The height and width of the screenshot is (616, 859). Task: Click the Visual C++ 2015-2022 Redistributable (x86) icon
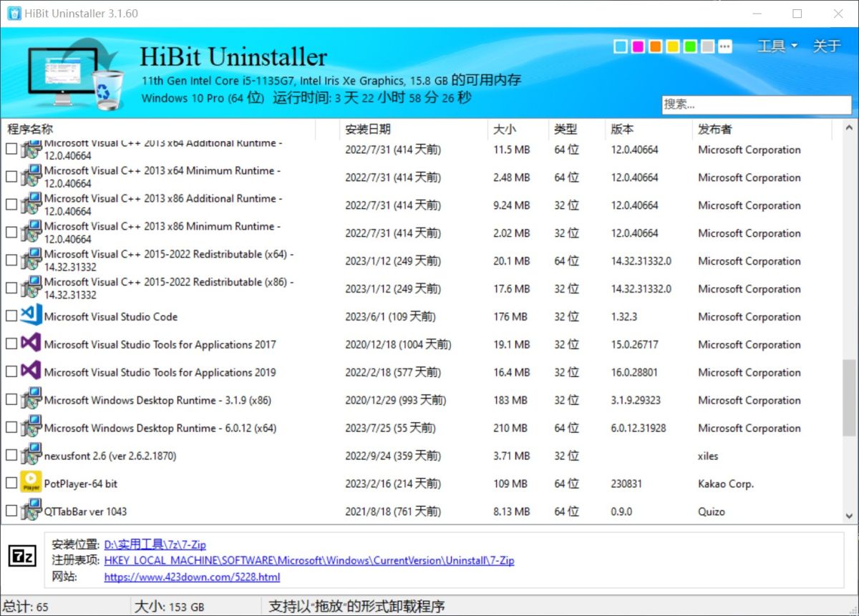click(31, 288)
